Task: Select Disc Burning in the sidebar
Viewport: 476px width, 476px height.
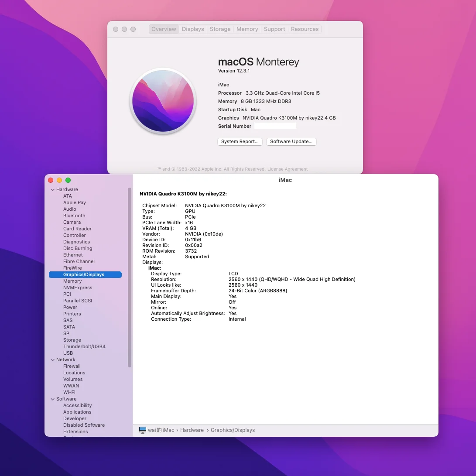Action: (x=77, y=248)
